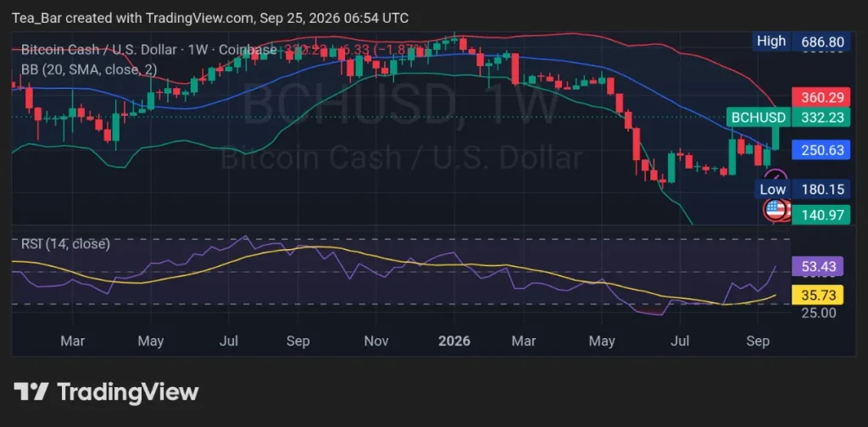Click the 53.43 RSI value label
Viewport: 868px width, 427px height.
point(818,266)
